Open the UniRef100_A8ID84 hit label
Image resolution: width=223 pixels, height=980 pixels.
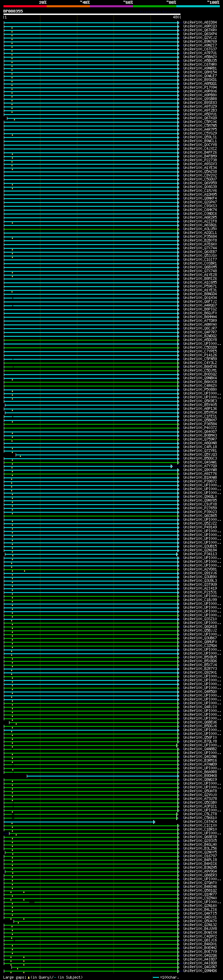pyautogui.click(x=200, y=23)
